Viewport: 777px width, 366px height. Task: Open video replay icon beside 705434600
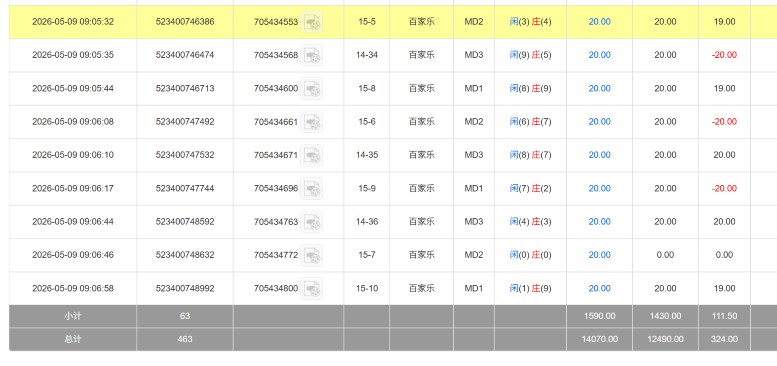coord(312,88)
